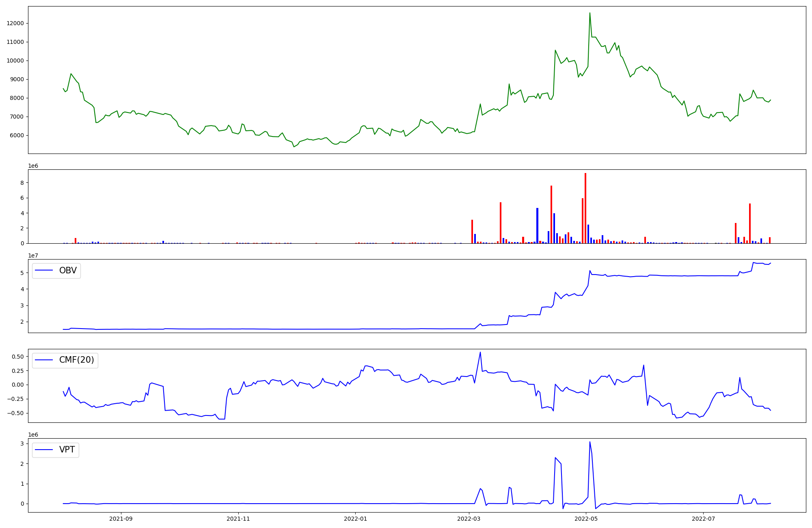Click the highest peak of green price line

point(590,13)
